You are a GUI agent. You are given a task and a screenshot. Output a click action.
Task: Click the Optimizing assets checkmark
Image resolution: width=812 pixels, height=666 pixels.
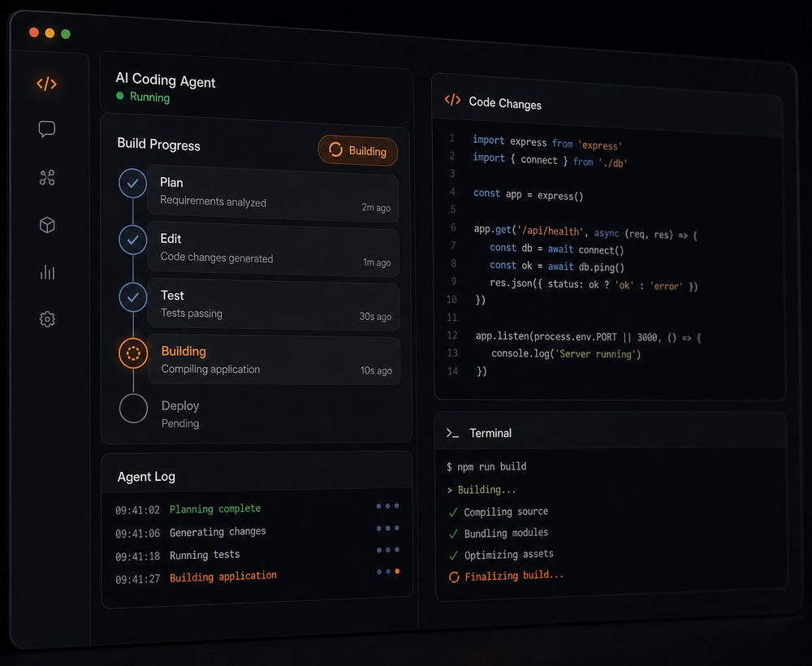point(454,556)
